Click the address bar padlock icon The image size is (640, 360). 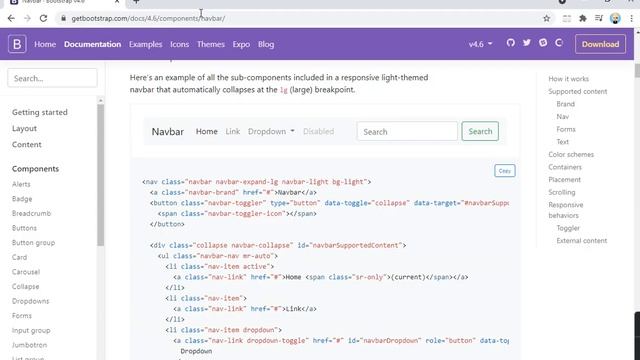[63, 18]
